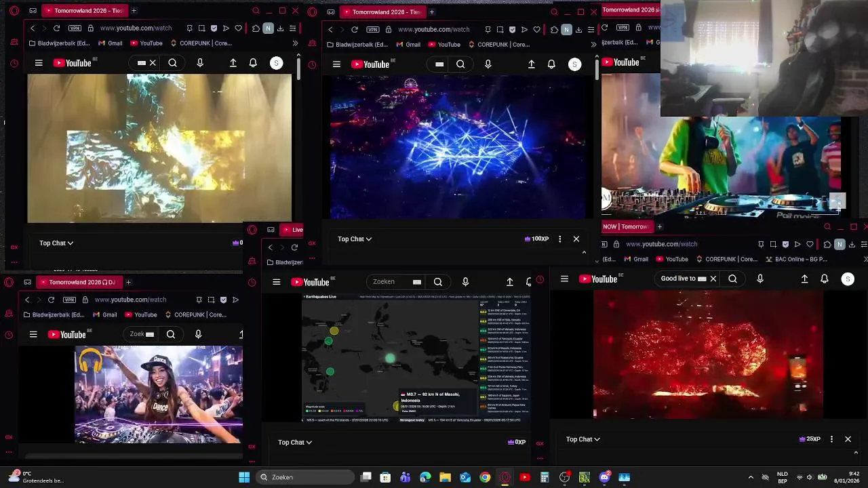The height and width of the screenshot is (488, 868).
Task: Click 100XP badge in blue laser chat
Action: click(536, 239)
